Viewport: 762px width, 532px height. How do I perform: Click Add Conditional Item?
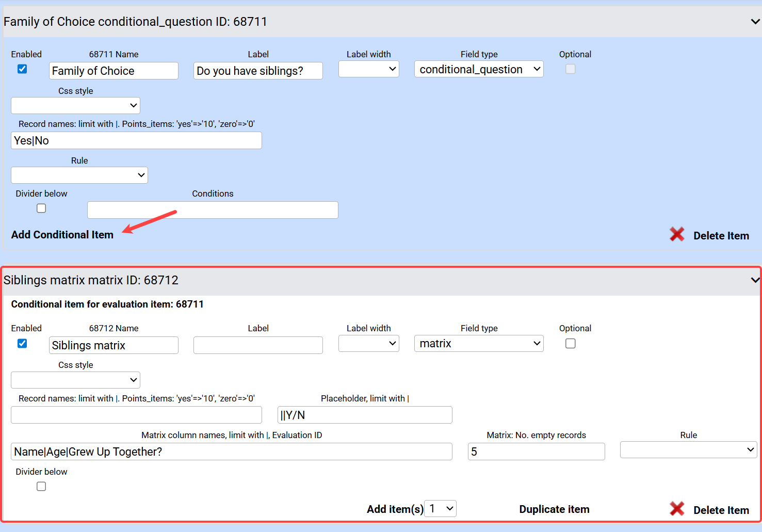tap(62, 235)
